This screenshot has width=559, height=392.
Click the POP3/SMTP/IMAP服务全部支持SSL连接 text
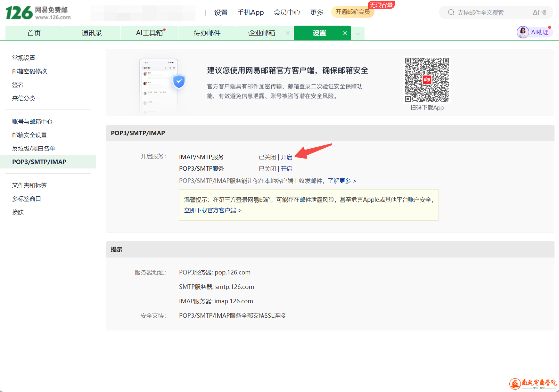(232, 316)
